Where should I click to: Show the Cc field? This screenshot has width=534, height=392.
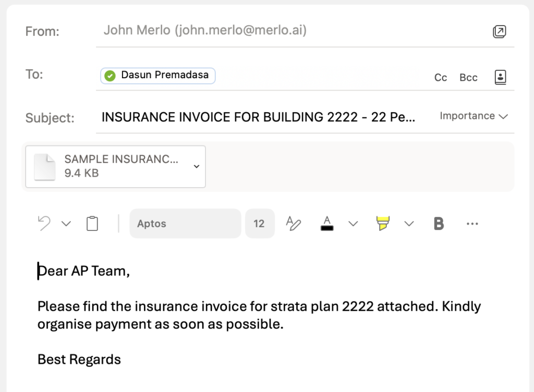(440, 78)
